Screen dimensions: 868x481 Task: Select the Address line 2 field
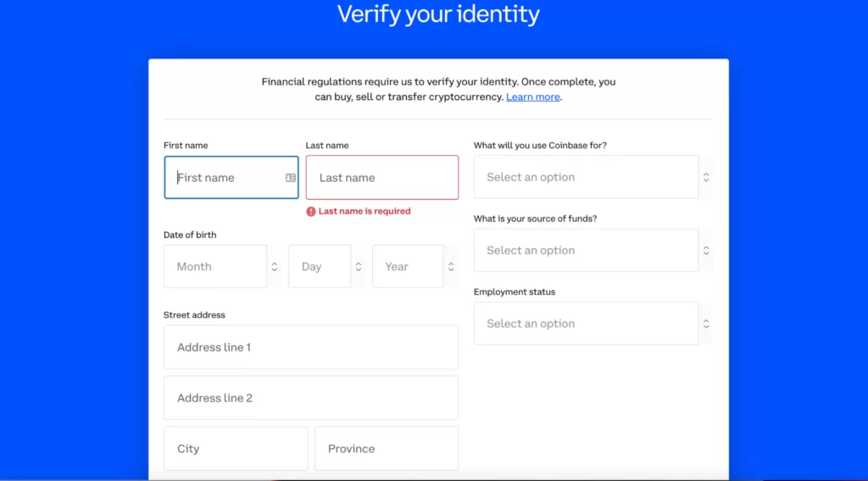pos(311,398)
